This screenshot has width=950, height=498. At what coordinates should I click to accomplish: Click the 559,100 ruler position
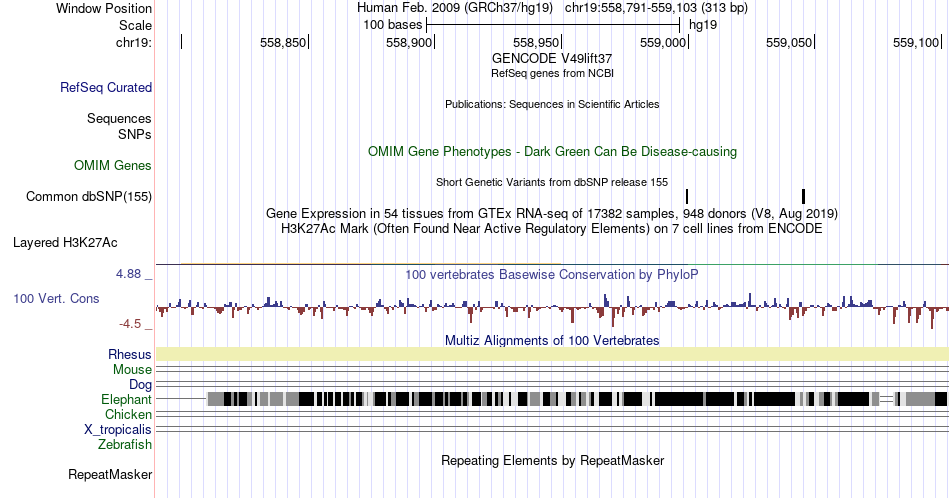click(x=915, y=42)
